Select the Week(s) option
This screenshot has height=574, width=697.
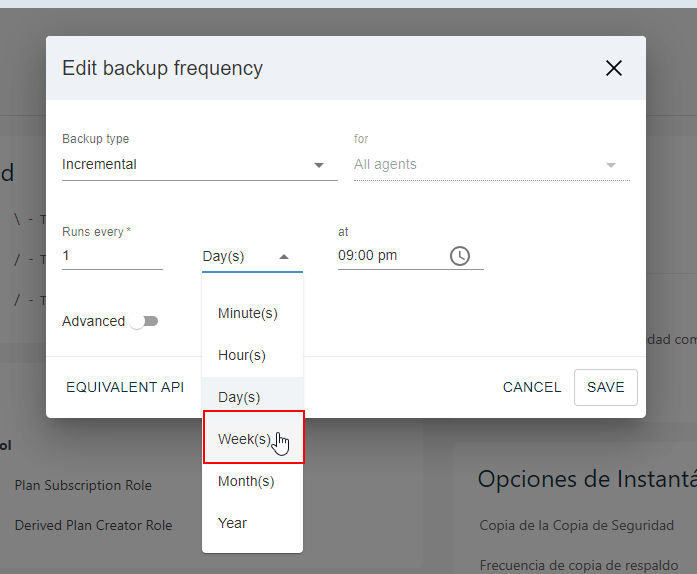pyautogui.click(x=245, y=439)
